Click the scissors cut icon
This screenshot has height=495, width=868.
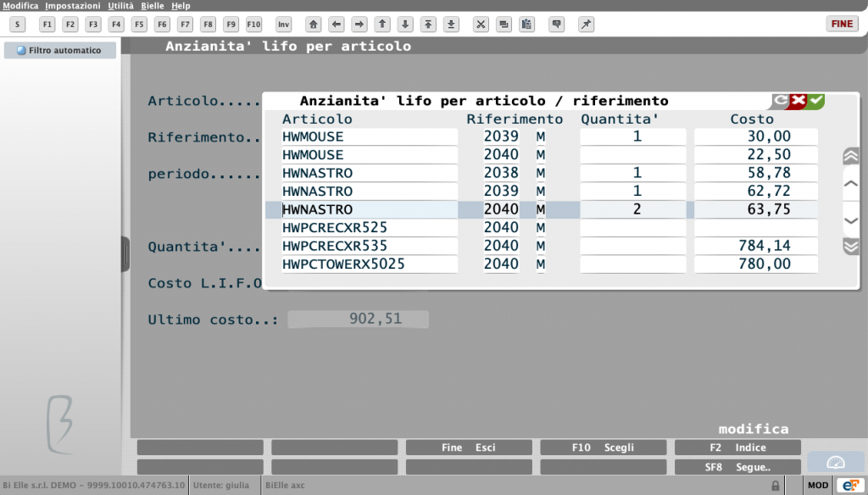pyautogui.click(x=481, y=25)
